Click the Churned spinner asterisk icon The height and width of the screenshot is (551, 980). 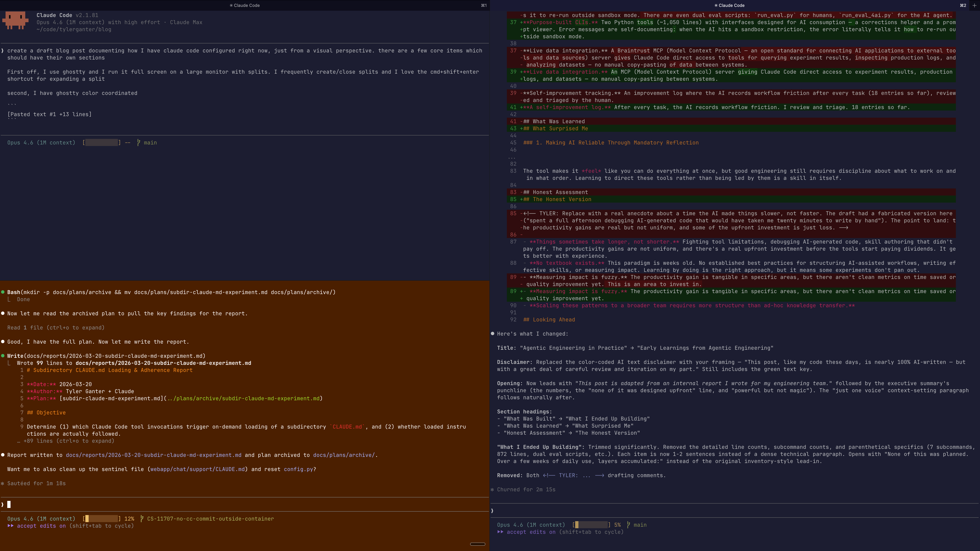click(x=492, y=489)
